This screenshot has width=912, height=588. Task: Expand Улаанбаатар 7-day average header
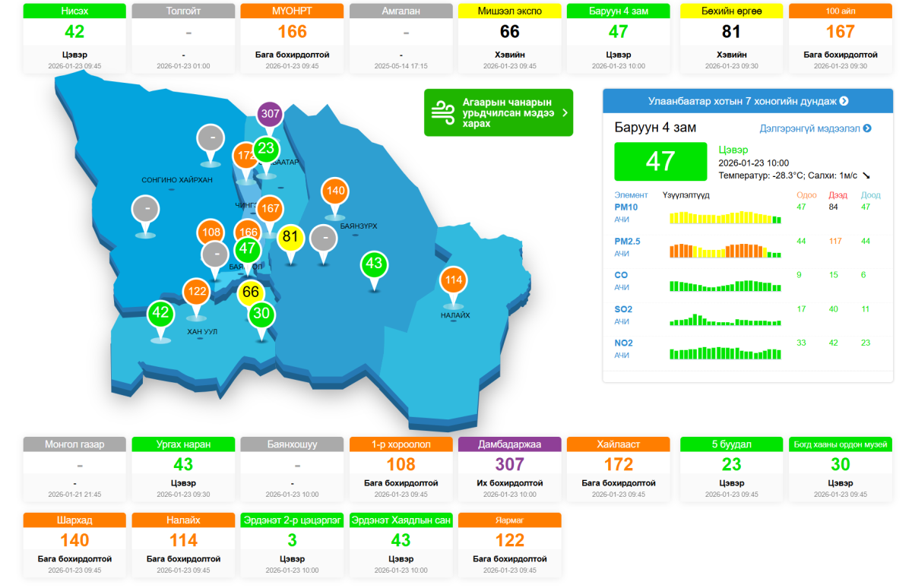tap(748, 101)
